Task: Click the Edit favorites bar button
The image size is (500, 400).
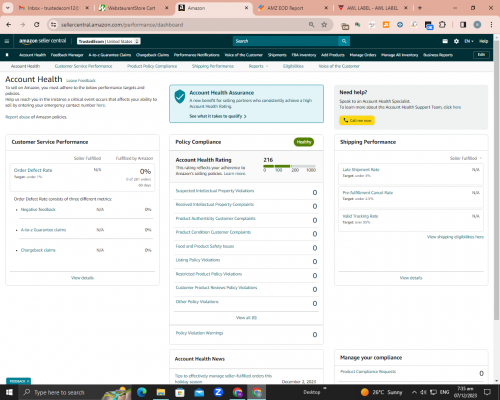Action: tap(481, 55)
